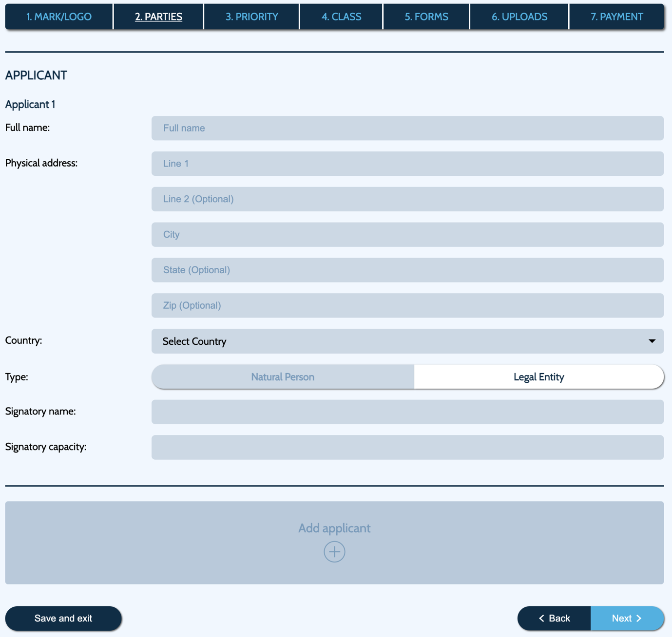The height and width of the screenshot is (637, 672).
Task: Select the Signatory name field
Action: 407,412
